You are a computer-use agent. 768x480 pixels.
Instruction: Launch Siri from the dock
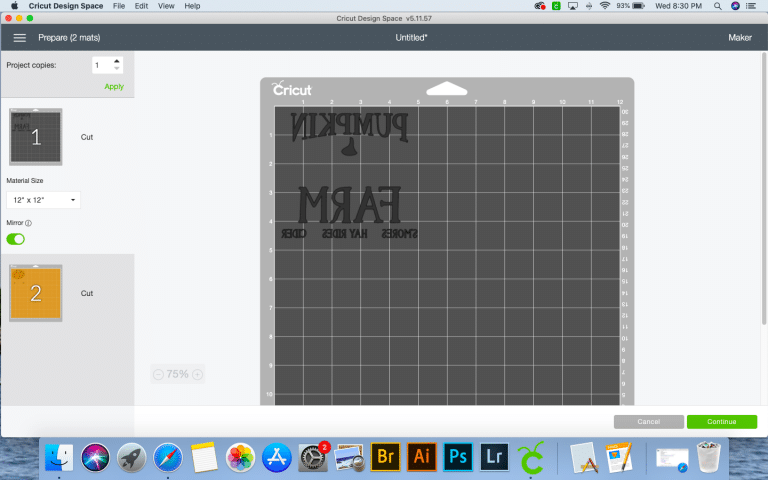[96, 456]
